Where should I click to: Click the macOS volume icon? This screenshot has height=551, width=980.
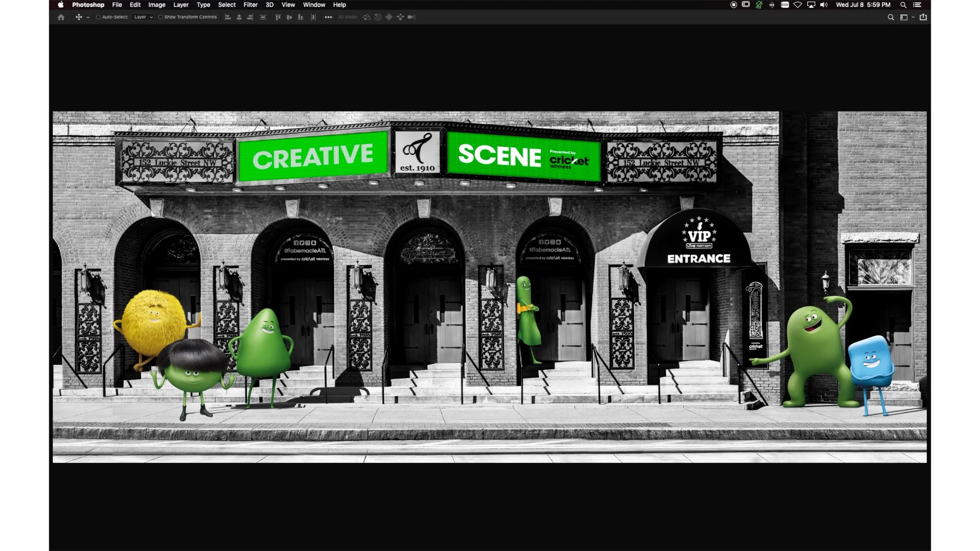(x=824, y=5)
